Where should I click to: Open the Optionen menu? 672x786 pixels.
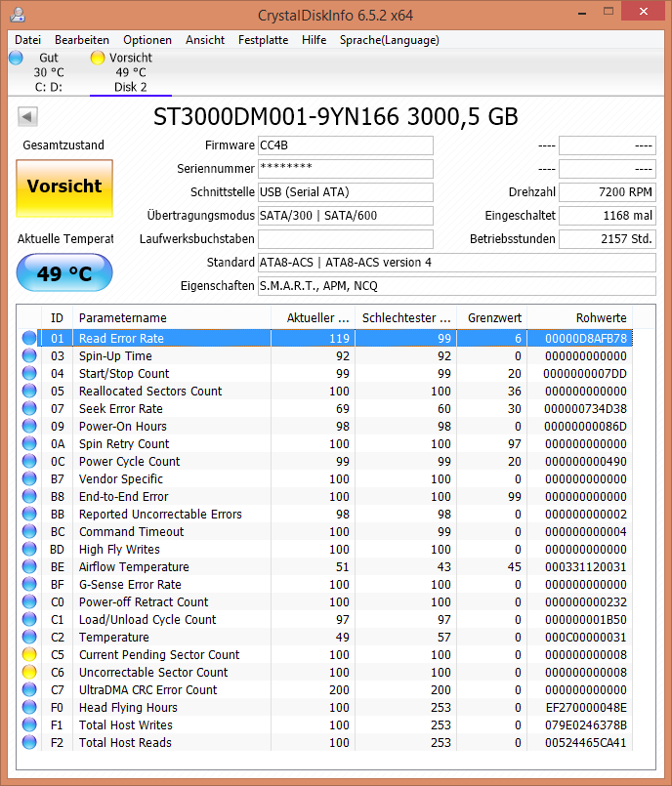click(147, 40)
